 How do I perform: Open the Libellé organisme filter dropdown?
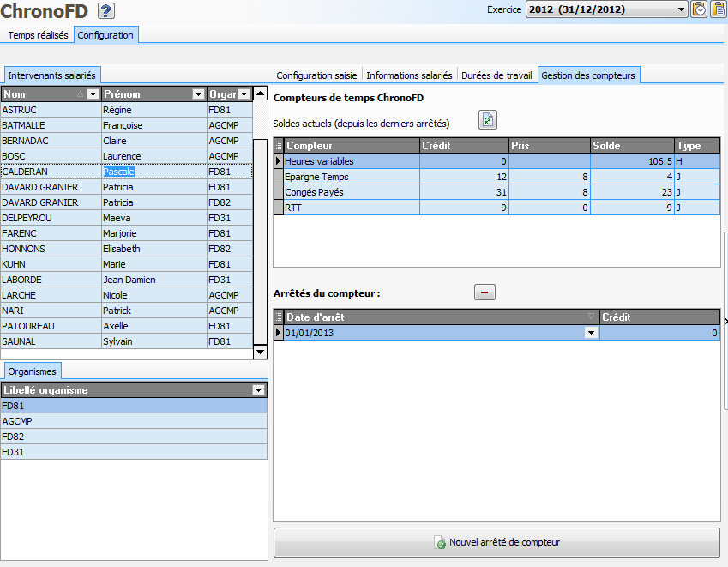tap(259, 390)
